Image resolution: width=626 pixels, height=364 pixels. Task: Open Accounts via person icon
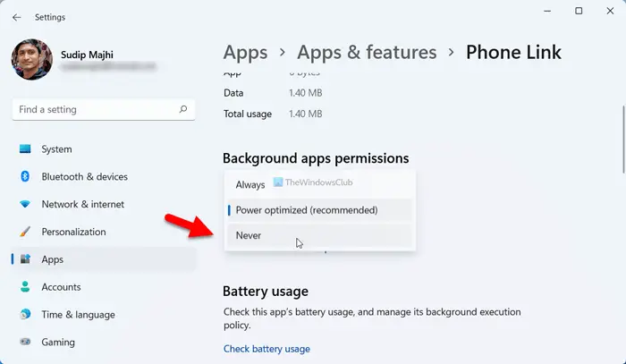click(25, 286)
